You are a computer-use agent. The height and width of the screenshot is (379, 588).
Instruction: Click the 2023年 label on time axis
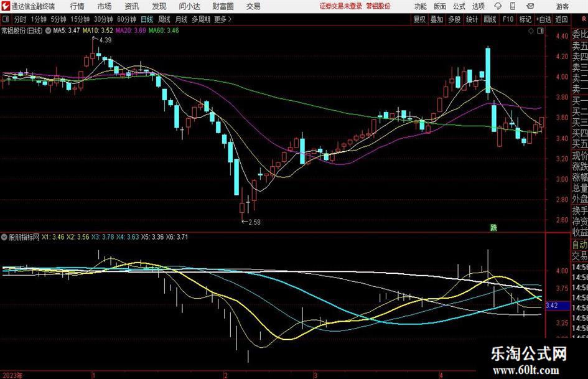[x=12, y=375]
